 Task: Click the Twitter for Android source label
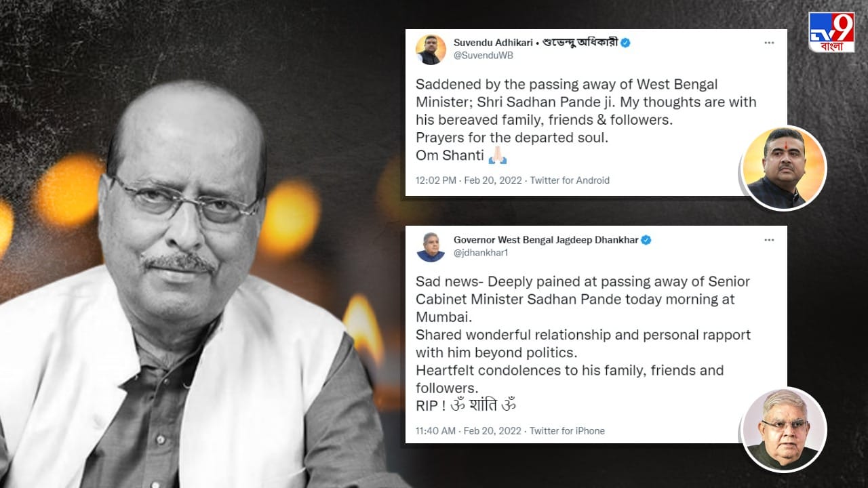(570, 180)
